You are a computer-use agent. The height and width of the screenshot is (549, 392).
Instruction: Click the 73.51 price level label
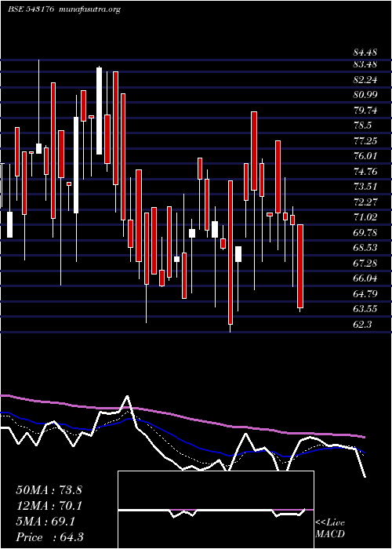pyautogui.click(x=365, y=187)
